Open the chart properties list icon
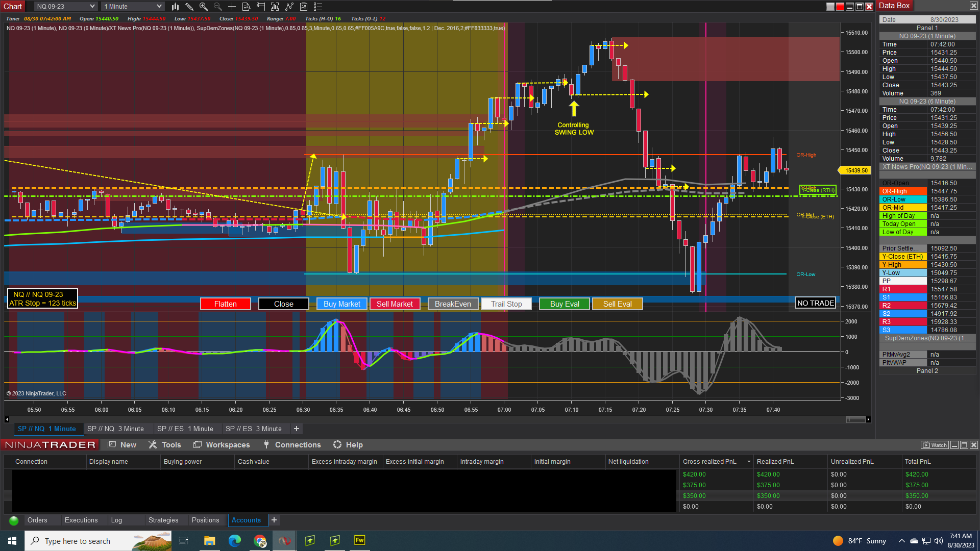The height and width of the screenshot is (551, 980). [318, 7]
